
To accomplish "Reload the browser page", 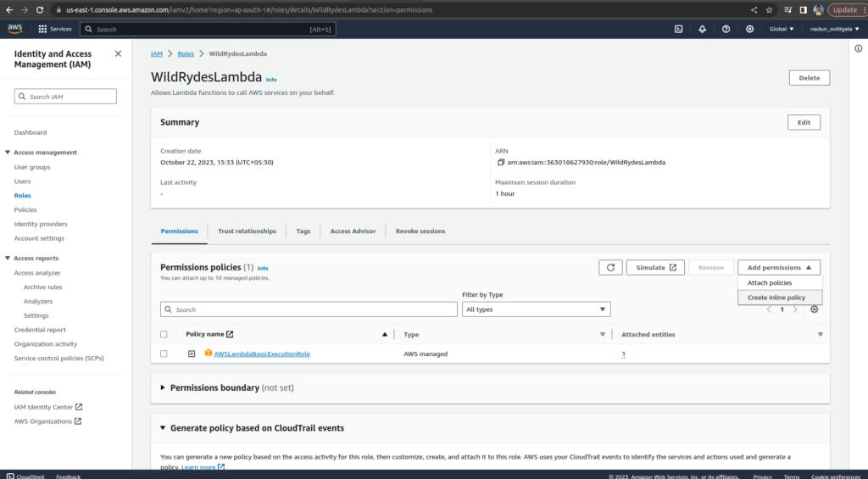I will 39,10.
